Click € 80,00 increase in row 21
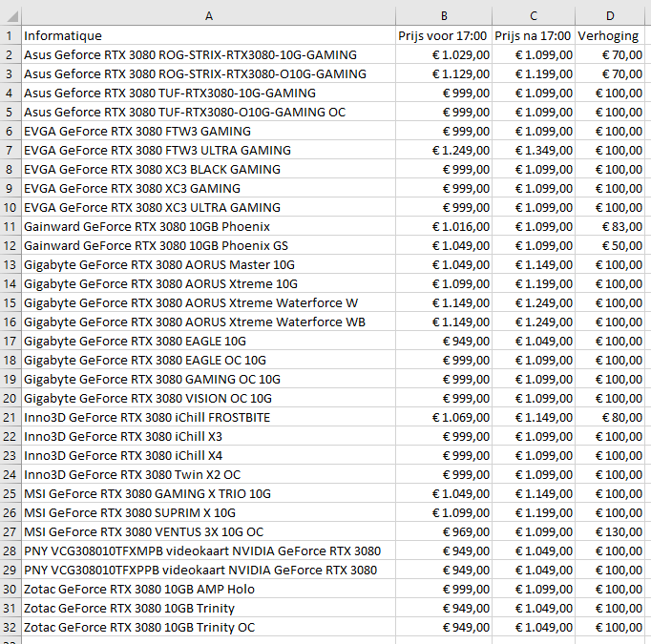 coord(610,418)
